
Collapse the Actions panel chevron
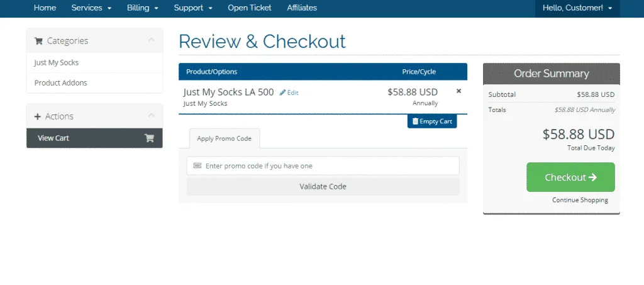pos(151,116)
